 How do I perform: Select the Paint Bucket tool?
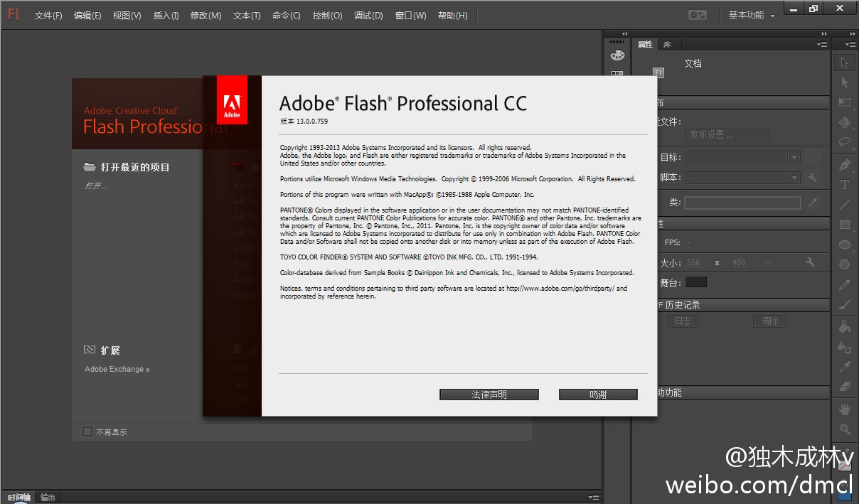tap(845, 327)
